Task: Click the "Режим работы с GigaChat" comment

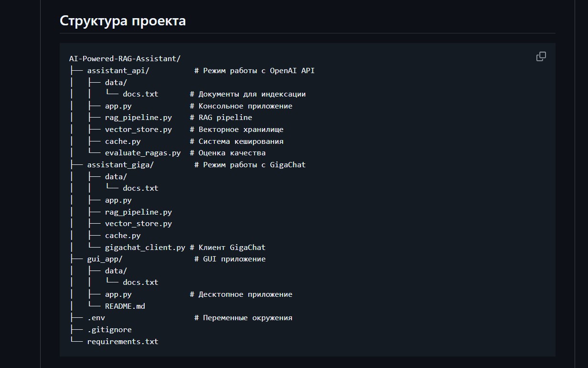Action: pyautogui.click(x=254, y=165)
